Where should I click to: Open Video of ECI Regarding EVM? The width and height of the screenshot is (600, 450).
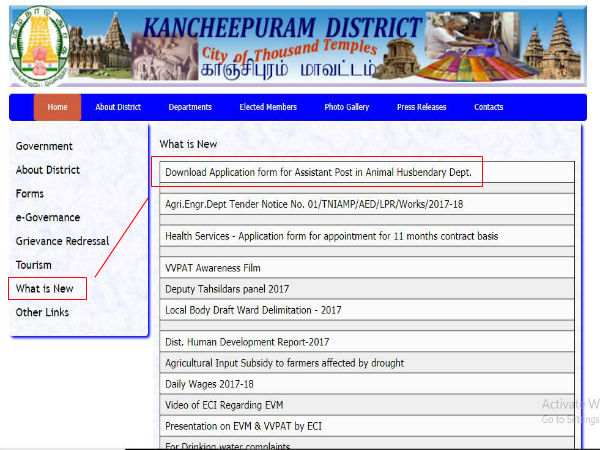224,405
